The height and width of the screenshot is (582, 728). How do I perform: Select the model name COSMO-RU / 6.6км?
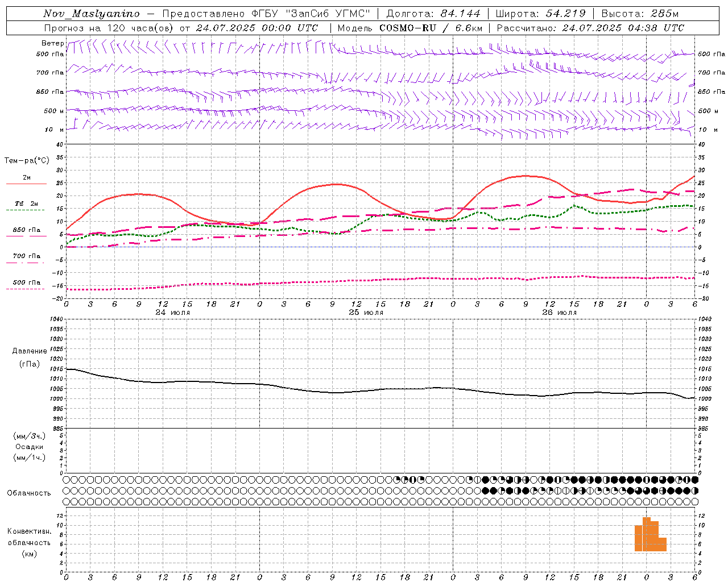tap(431, 28)
